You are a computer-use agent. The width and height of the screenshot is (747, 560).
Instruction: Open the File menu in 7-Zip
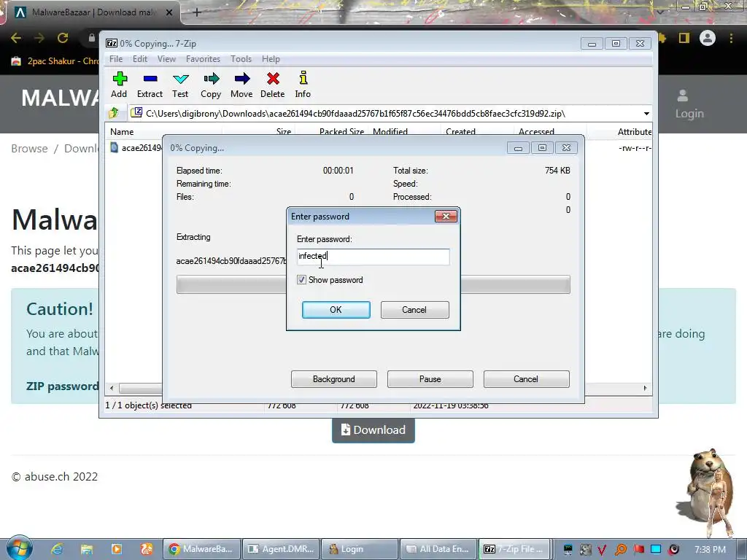pyautogui.click(x=116, y=59)
